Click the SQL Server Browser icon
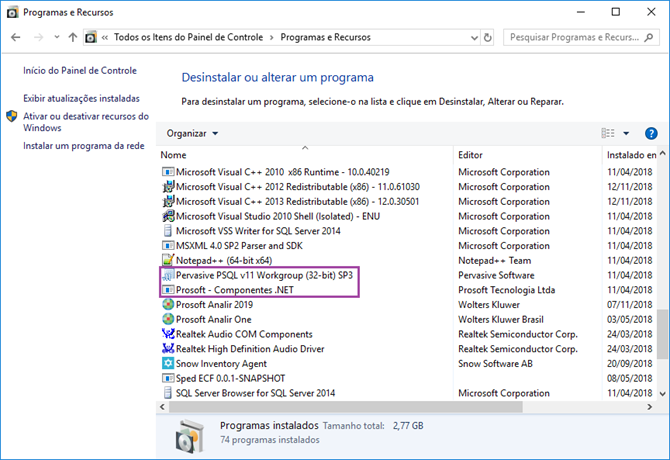 168,393
